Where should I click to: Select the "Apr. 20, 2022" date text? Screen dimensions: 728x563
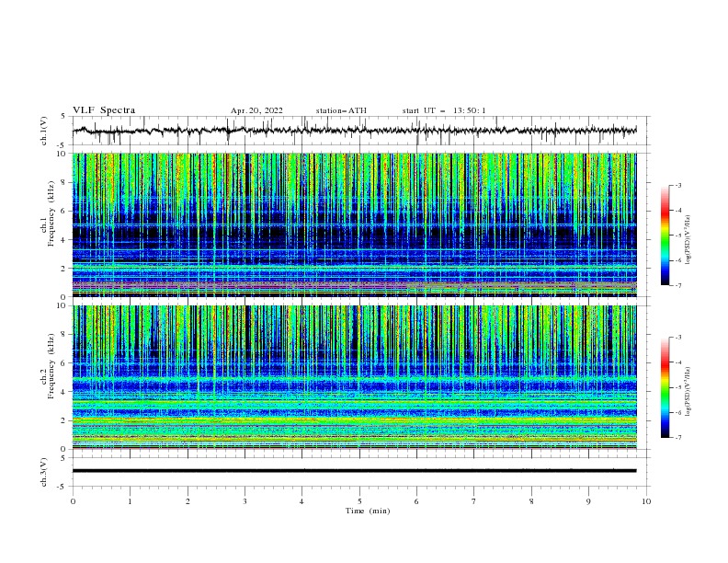click(256, 110)
